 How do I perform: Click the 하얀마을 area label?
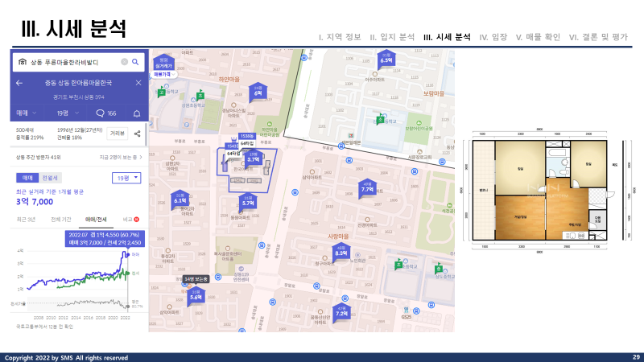pos(229,79)
